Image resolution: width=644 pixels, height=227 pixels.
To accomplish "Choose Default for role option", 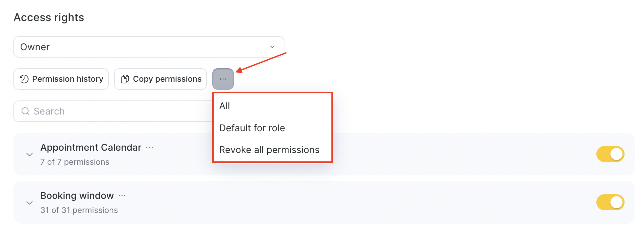I will [x=252, y=128].
